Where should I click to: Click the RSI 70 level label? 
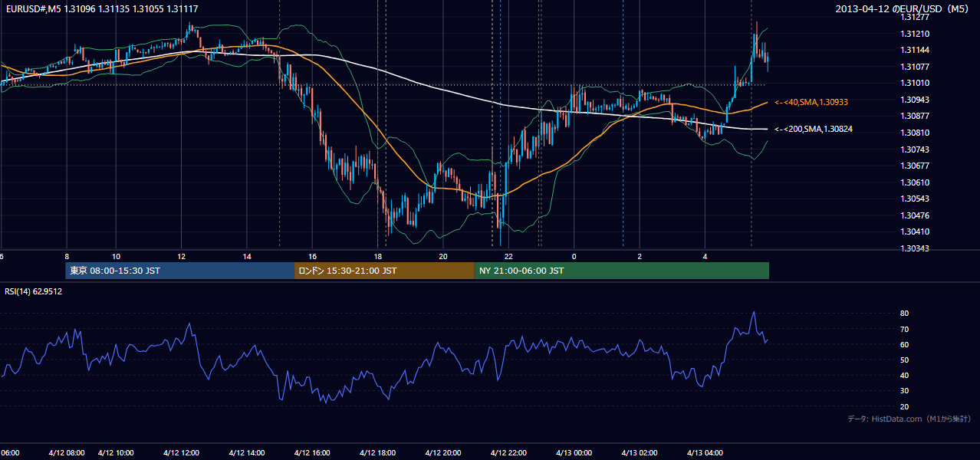tap(905, 329)
